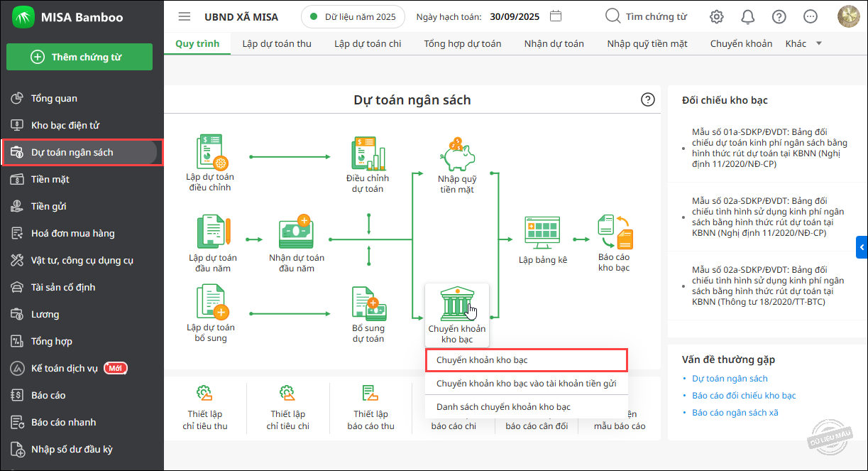Click the Thêm chứng từ button

tap(79, 57)
